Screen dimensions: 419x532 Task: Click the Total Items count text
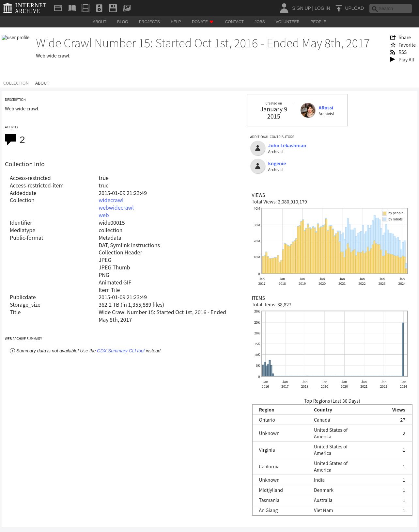coord(272,305)
